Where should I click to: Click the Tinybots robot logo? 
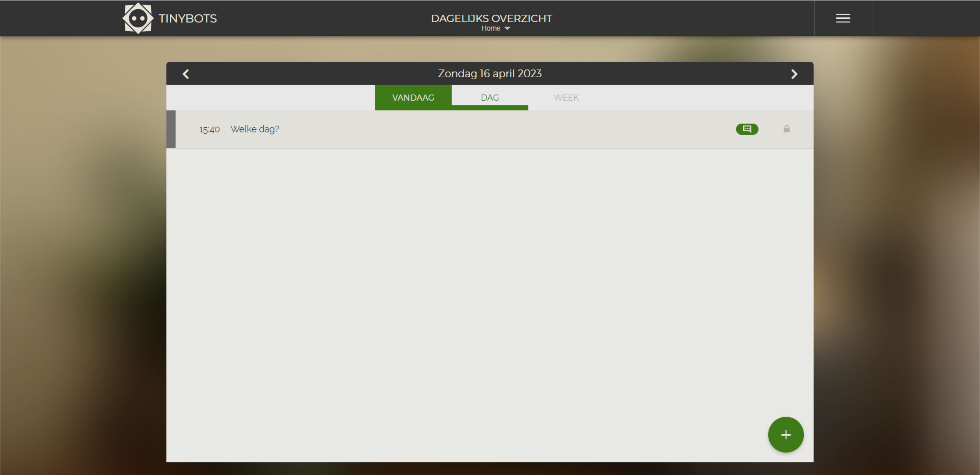pos(138,18)
